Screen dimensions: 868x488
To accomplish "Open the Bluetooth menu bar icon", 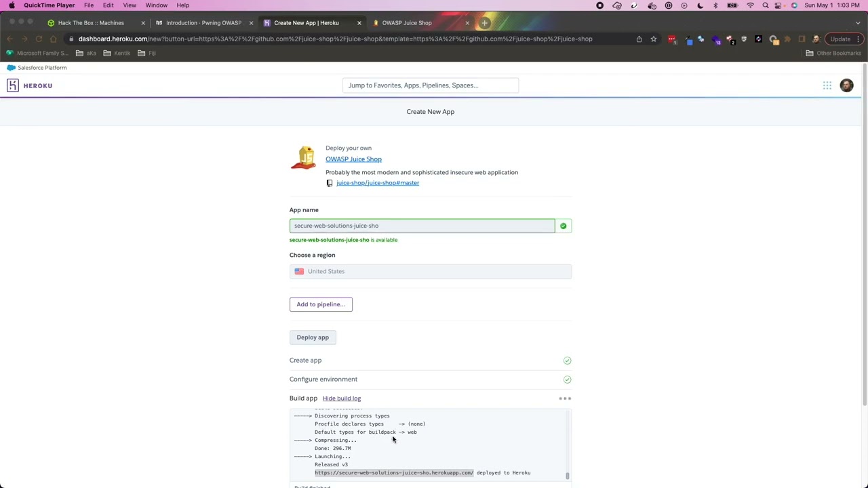I will pos(715,5).
